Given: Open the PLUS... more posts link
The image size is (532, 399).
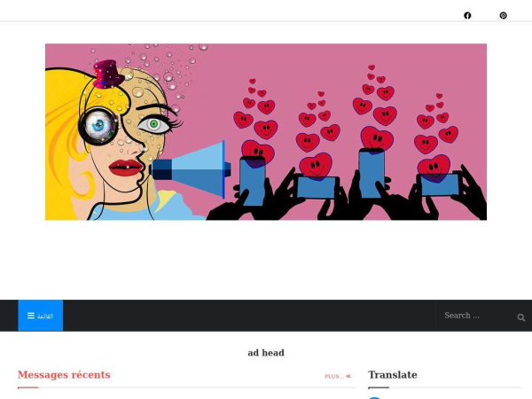Looking at the screenshot, I should 334,376.
